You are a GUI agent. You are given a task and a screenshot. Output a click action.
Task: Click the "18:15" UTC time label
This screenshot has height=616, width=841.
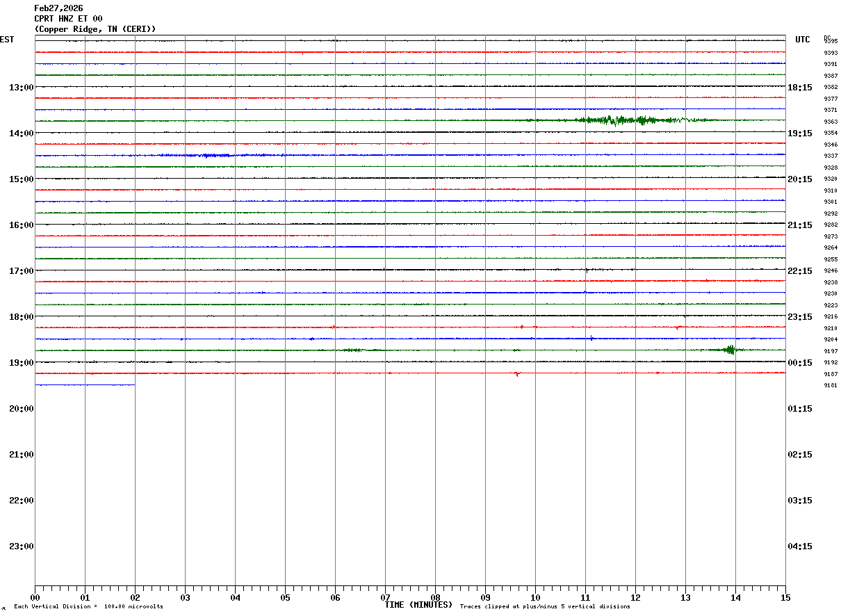point(800,88)
